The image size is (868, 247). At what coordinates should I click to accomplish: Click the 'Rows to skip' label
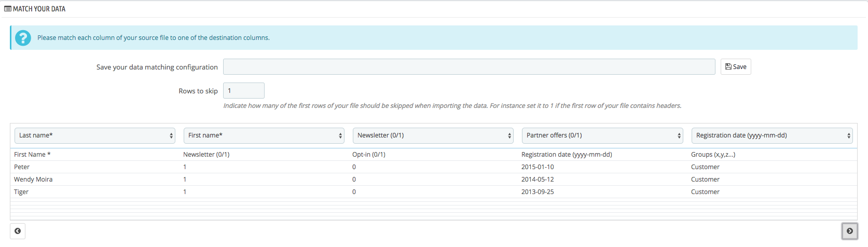198,91
